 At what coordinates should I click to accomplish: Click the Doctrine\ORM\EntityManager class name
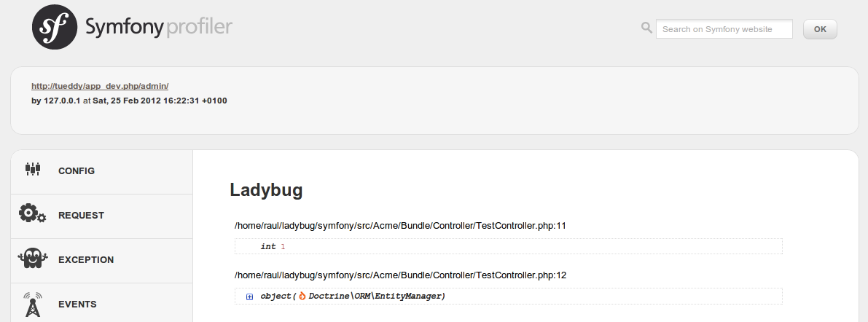(x=376, y=296)
